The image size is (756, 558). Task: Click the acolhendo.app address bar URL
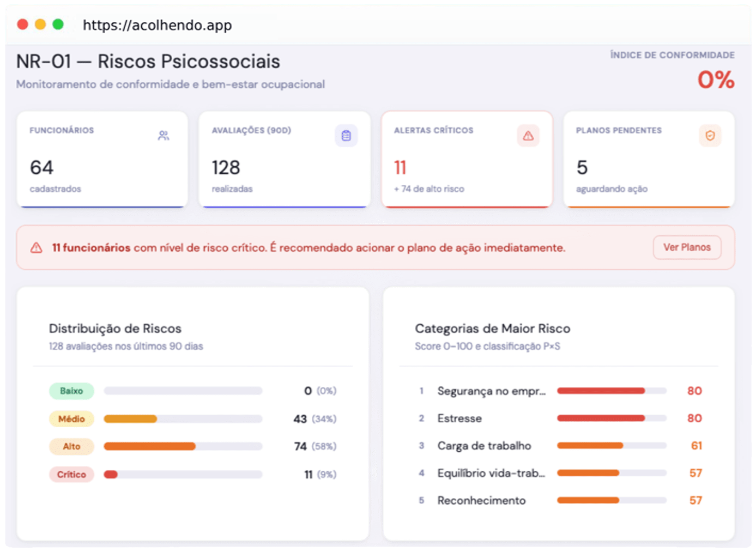[x=158, y=25]
